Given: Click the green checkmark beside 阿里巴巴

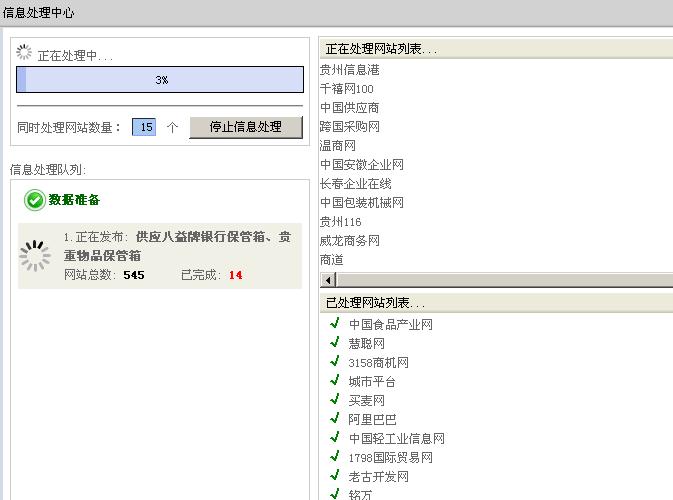Looking at the screenshot, I should (x=335, y=419).
